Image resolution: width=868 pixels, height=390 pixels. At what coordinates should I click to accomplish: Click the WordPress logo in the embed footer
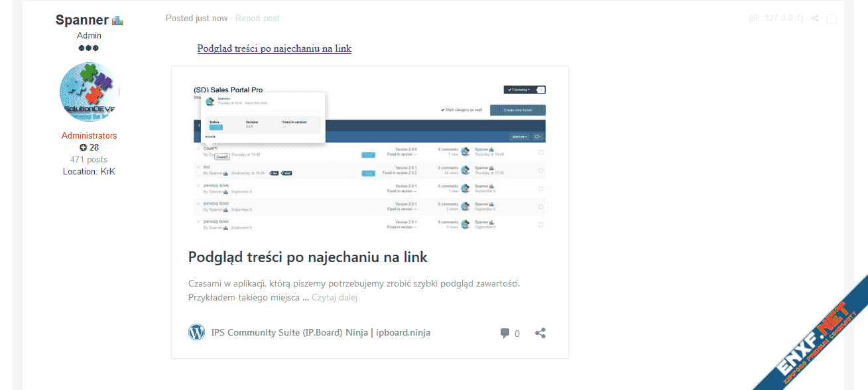click(196, 332)
